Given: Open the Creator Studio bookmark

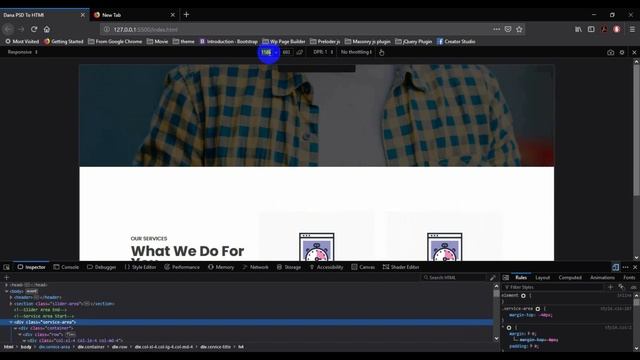Looking at the screenshot, I should point(456,42).
